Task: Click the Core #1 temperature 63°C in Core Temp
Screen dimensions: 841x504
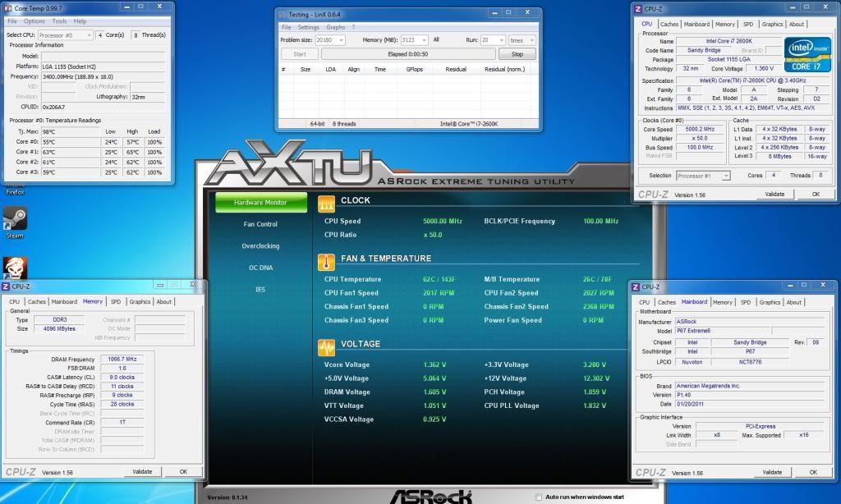Action: point(71,153)
